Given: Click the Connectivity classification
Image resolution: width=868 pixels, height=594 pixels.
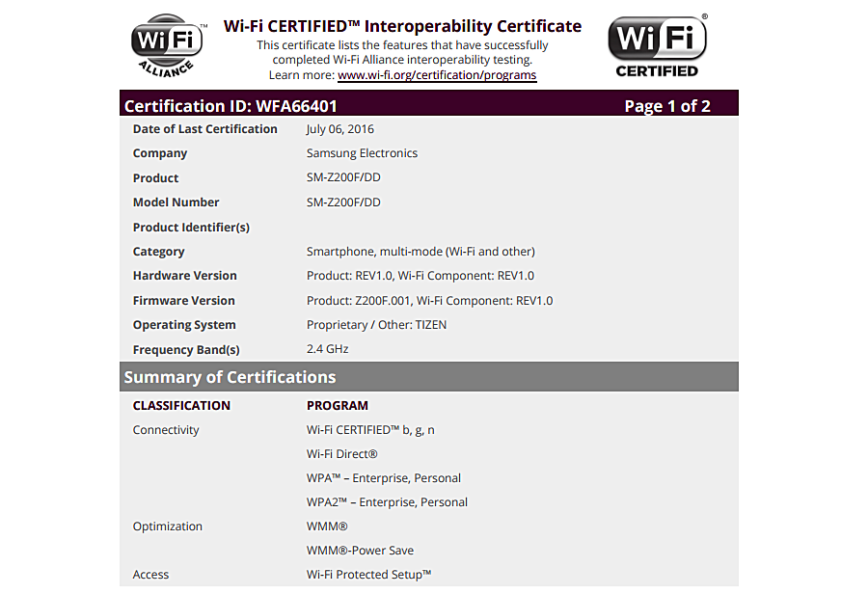Looking at the screenshot, I should [x=166, y=430].
